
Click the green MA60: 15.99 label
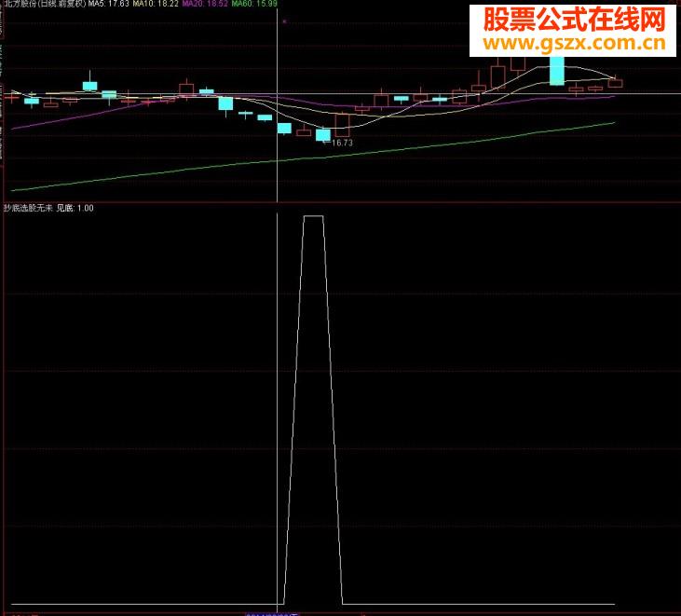point(254,4)
